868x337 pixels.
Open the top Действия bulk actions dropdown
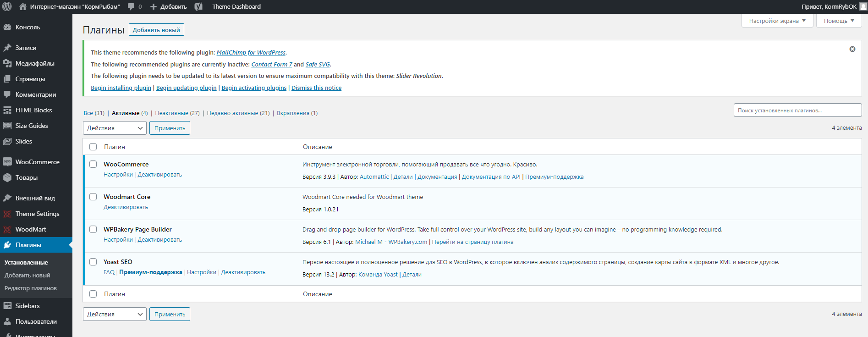pos(115,128)
